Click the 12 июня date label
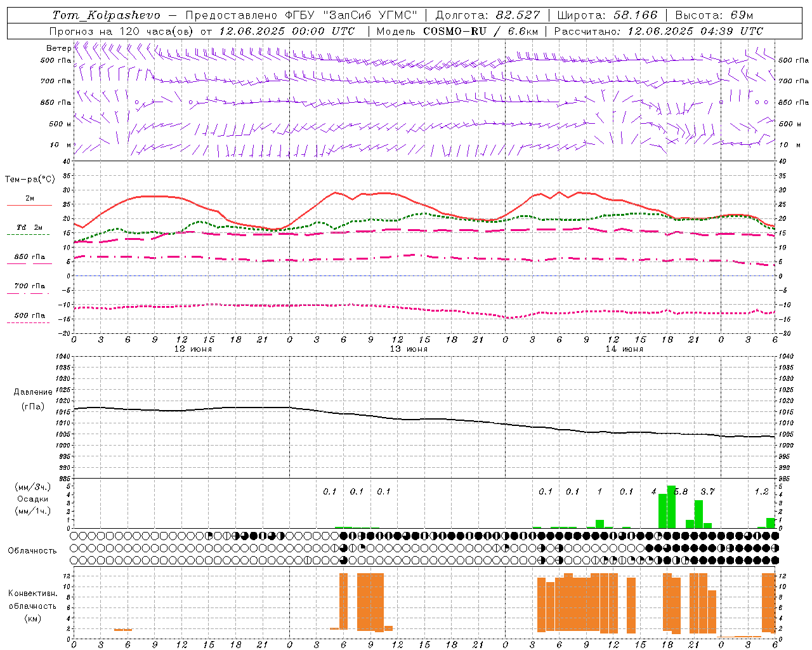 click(x=193, y=349)
